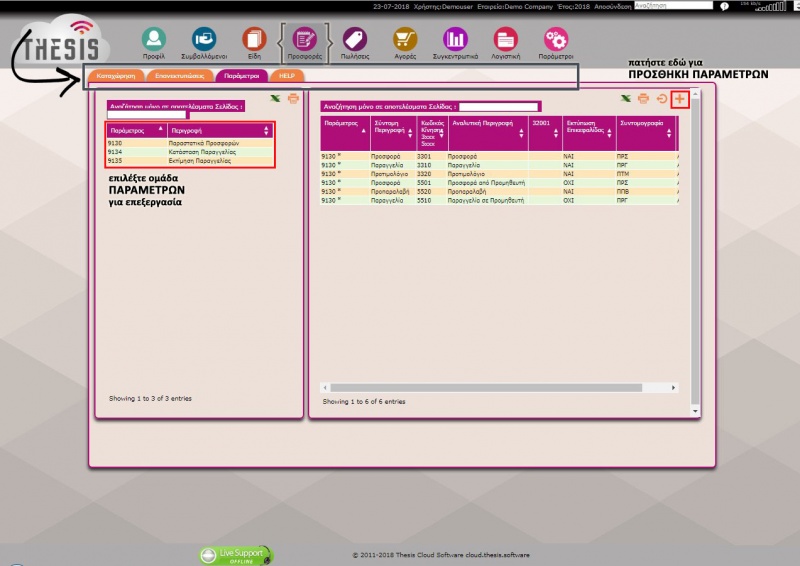
Task: Print the right parameters table
Action: tap(643, 99)
